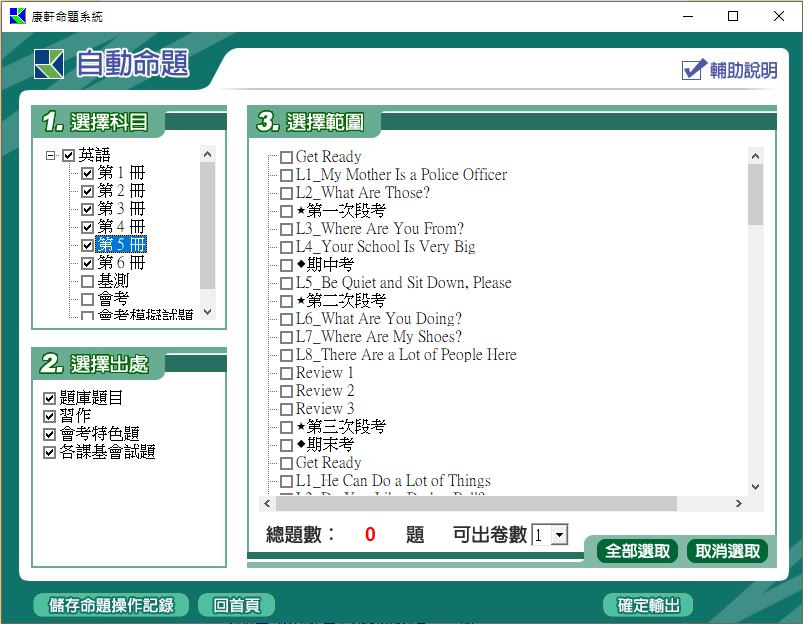This screenshot has width=803, height=624.
Task: Click left arrow of horizontal scrollbar
Action: [267, 504]
